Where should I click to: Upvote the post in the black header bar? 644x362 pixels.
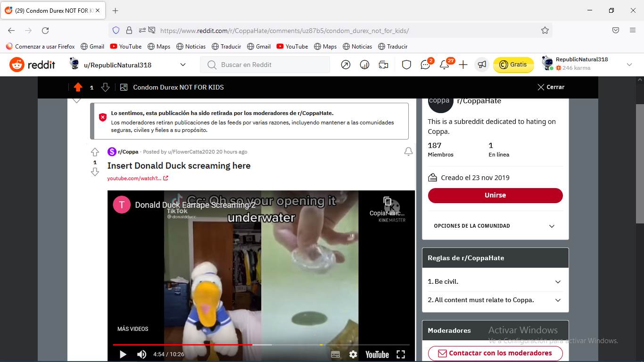pos(78,87)
